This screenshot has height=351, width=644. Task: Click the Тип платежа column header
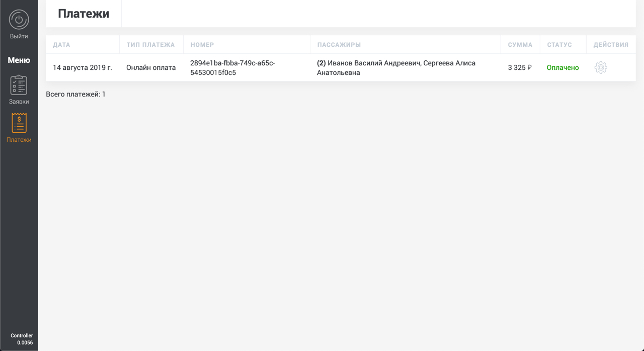(x=150, y=45)
